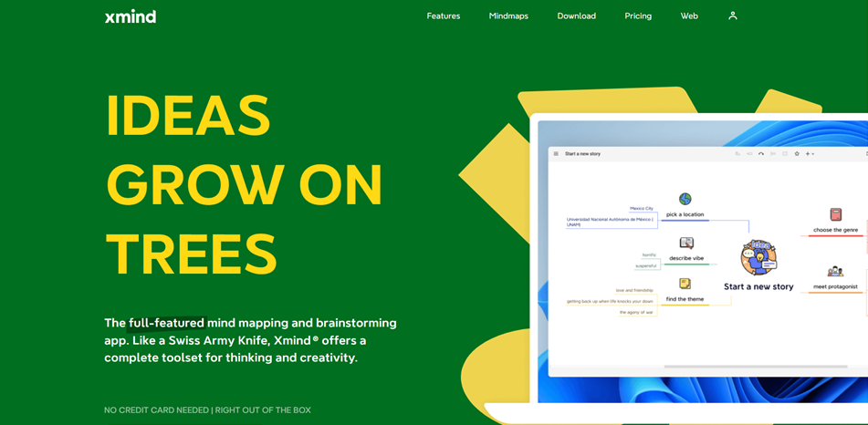Click the 'Universidad Nacional Autónoma de México' subtopic
Screen dimensions: 868x425
coord(610,222)
